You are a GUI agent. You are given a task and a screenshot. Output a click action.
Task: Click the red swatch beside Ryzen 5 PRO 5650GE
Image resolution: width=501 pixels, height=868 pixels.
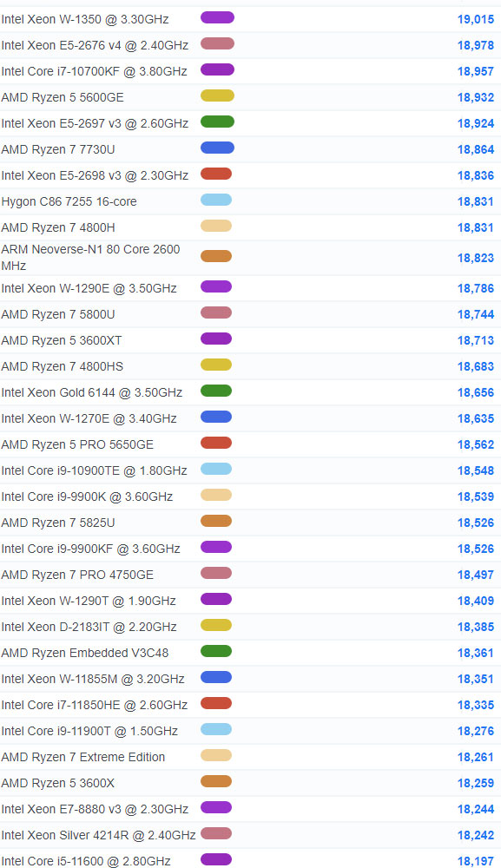[x=216, y=443]
